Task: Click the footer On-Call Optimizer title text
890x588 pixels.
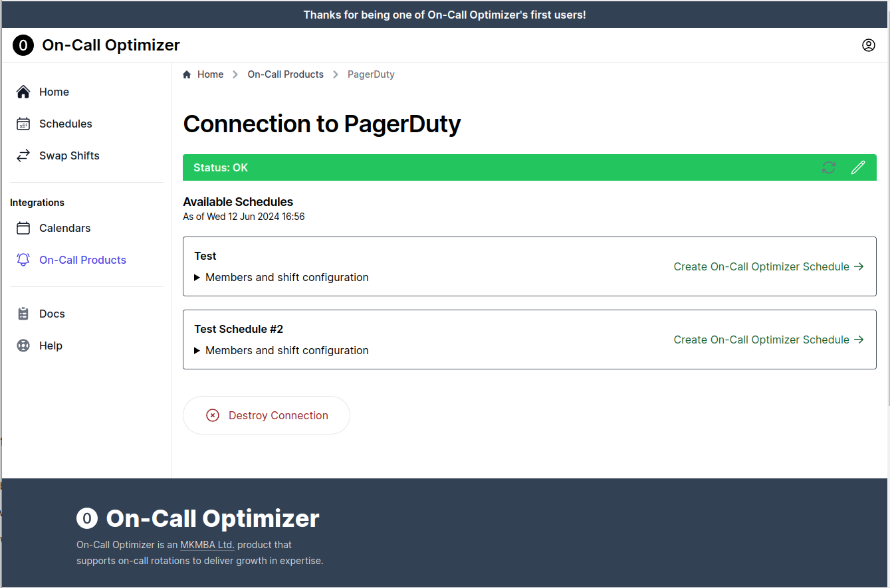Action: tap(213, 518)
